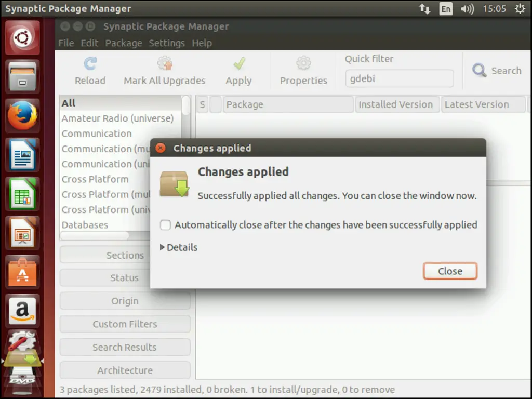Sort by the Package column header
This screenshot has width=532, height=399.
click(x=288, y=104)
